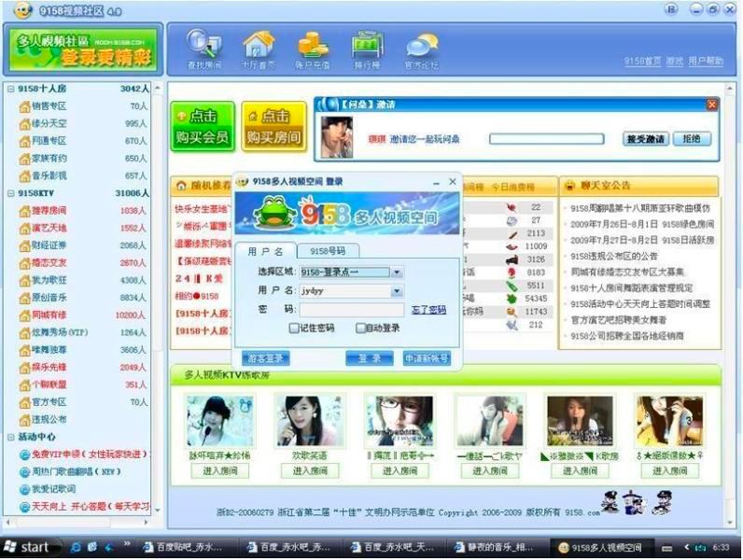Open 欢歌笑语 room video thumbnail
This screenshot has width=743, height=560.
click(310, 421)
